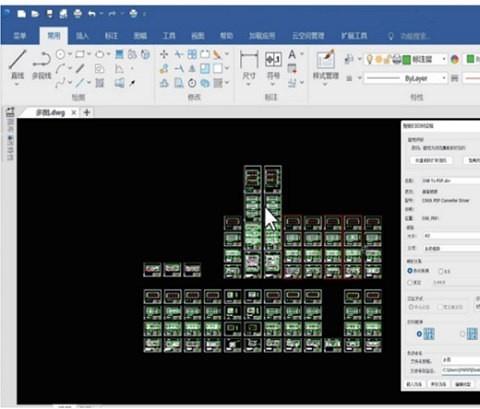Expand the dropdown arrow under 符号

(x=273, y=84)
